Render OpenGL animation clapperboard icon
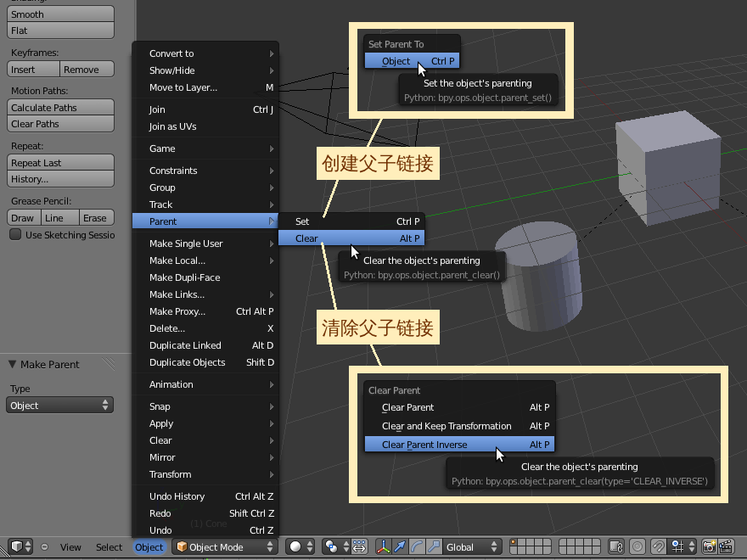 [726, 546]
